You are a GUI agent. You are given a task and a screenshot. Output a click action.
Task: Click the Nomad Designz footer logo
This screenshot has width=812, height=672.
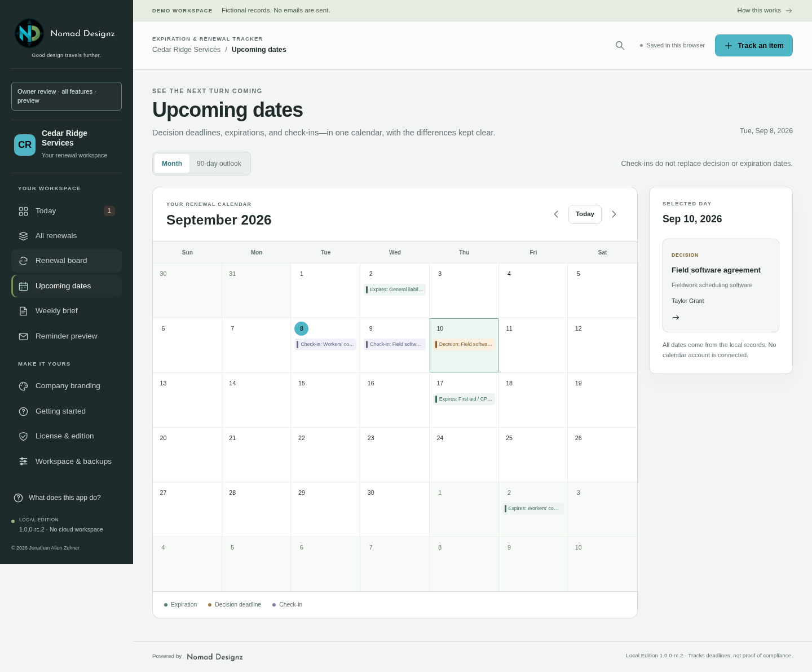point(215,657)
